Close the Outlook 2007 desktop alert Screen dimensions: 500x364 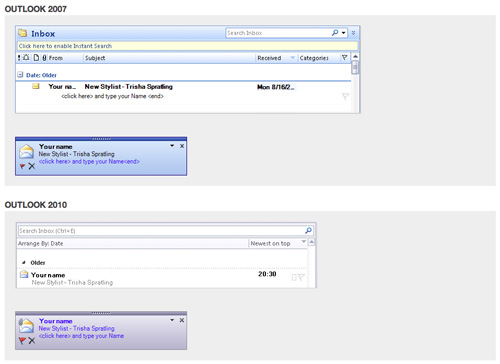coord(182,146)
